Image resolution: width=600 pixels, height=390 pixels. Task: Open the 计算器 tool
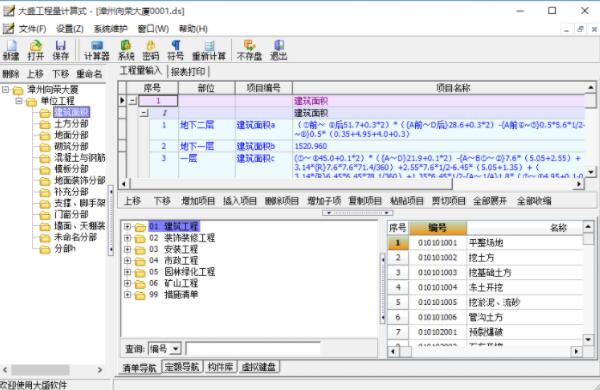(x=97, y=50)
